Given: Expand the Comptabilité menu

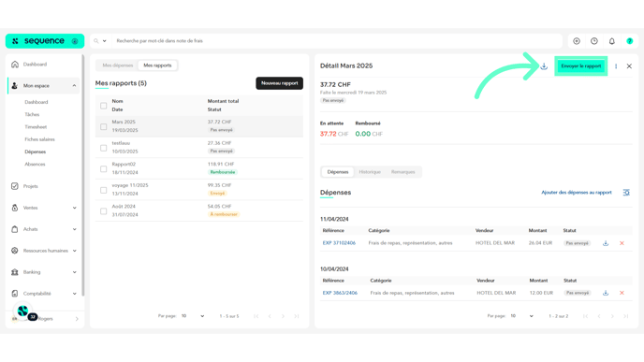Looking at the screenshot, I should click(74, 294).
